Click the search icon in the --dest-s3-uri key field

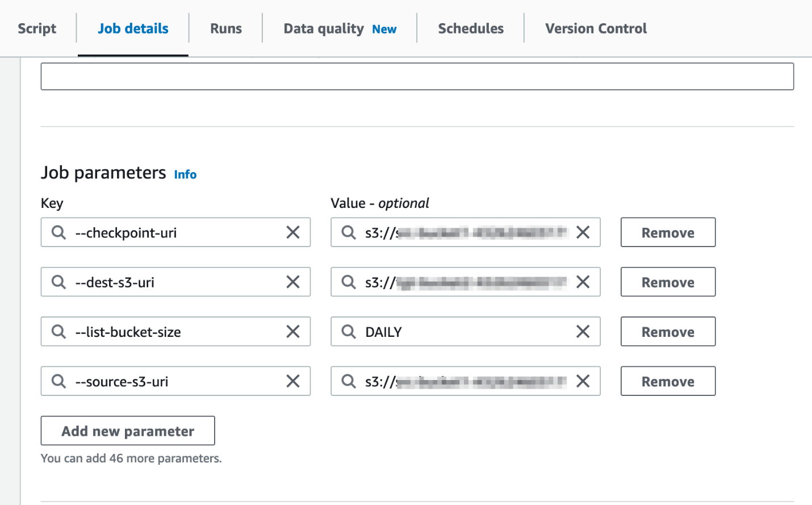coord(58,282)
